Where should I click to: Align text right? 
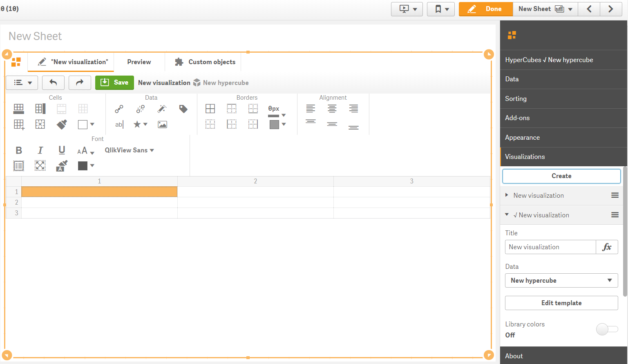coord(353,109)
